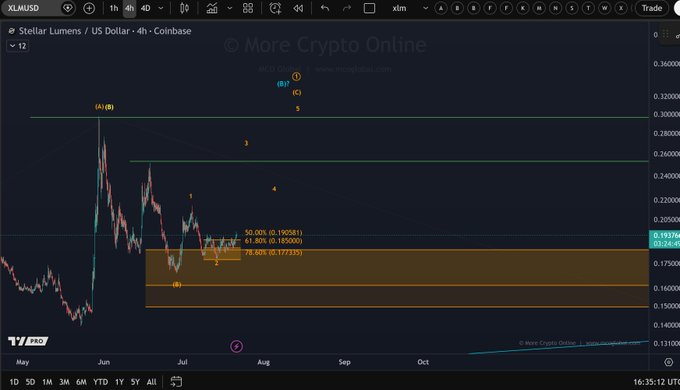Click the Aug label on the time axis
This screenshot has width=680, height=390.
tap(263, 362)
